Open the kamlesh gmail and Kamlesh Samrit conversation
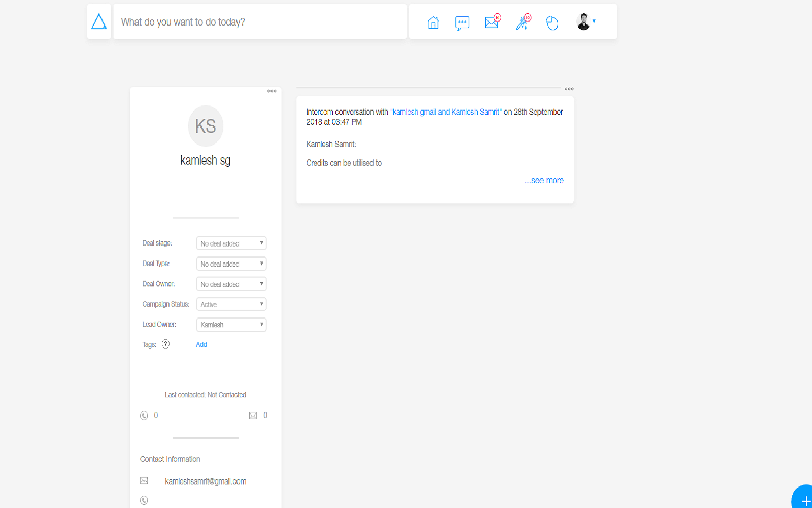 pos(445,112)
